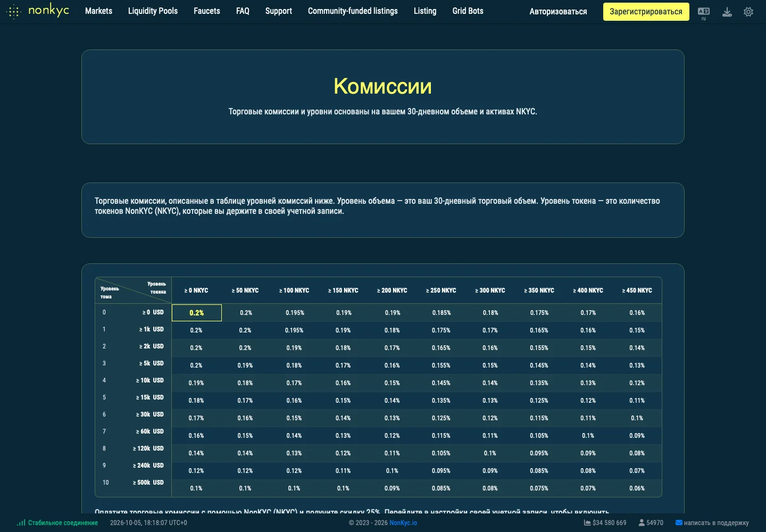Click the users count icon
Image resolution: width=766 pixels, height=532 pixels.
642,522
